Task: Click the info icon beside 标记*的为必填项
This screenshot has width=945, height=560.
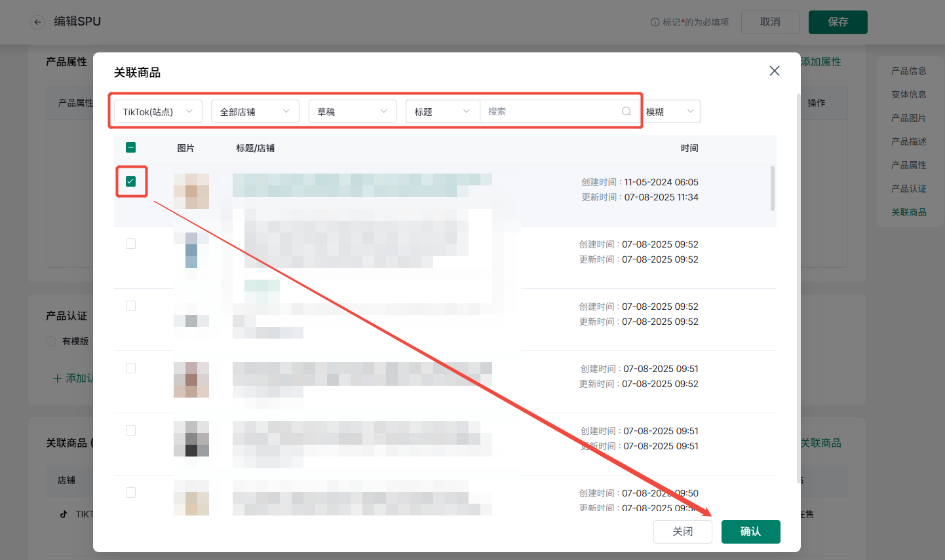Action: coord(655,22)
